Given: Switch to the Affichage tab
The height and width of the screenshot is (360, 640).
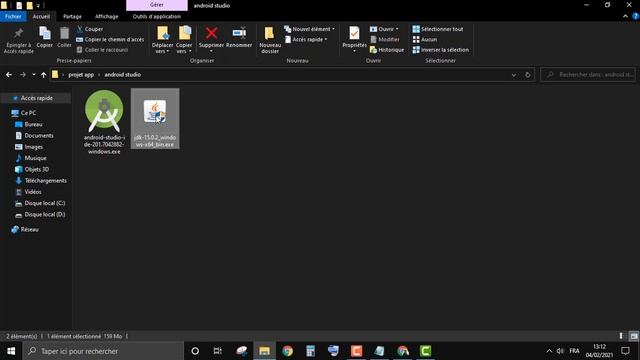Looking at the screenshot, I should [107, 16].
